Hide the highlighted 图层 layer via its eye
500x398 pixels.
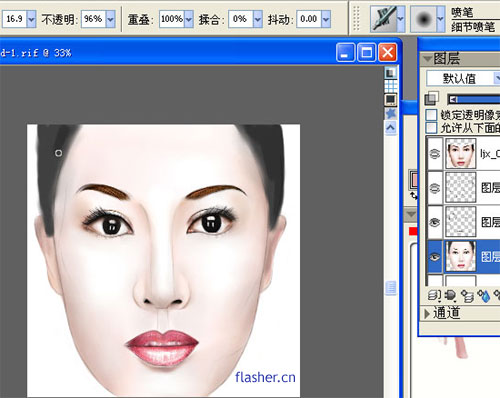[435, 257]
